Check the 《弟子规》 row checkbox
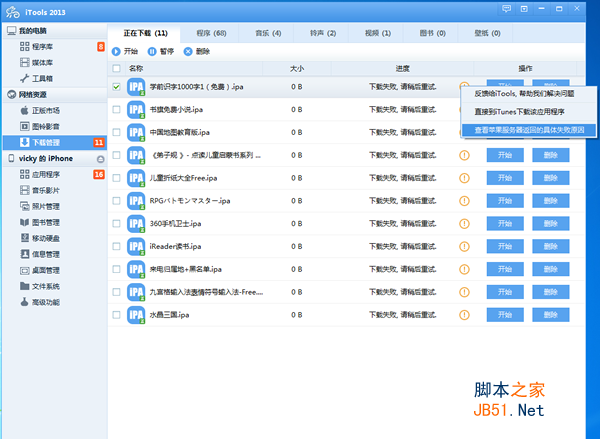This screenshot has width=600, height=439. (x=116, y=155)
